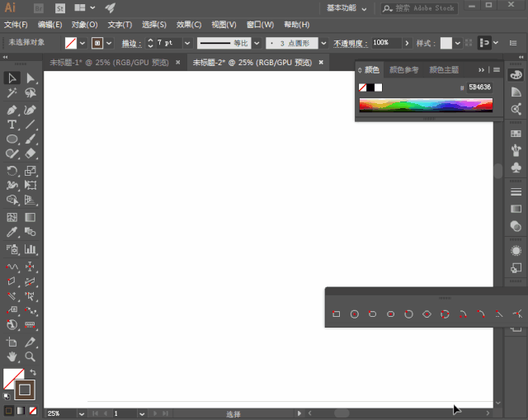Select the Eraser tool
The width and height of the screenshot is (528, 420).
(x=31, y=153)
